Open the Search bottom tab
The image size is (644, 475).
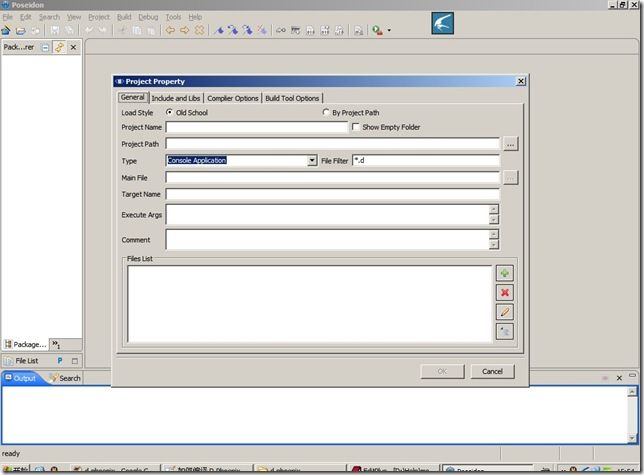coord(65,378)
